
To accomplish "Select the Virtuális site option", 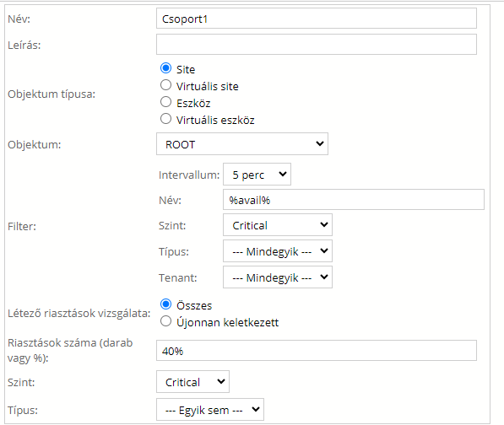I will point(165,85).
